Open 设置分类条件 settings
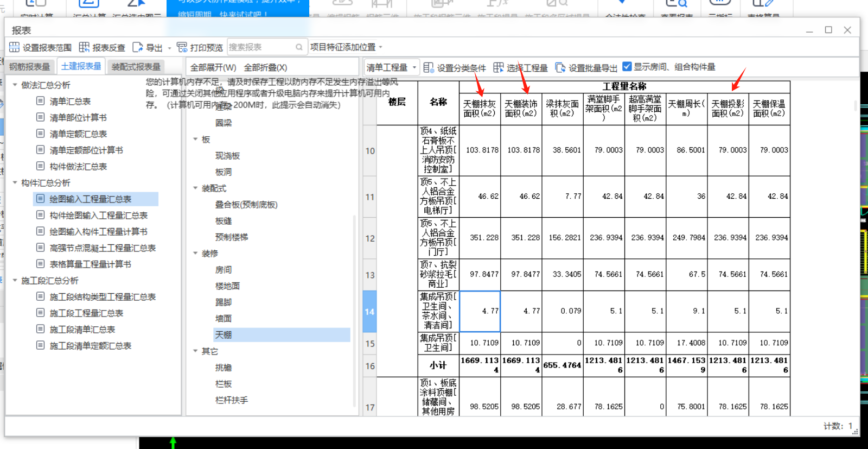This screenshot has width=868, height=449. 455,67
